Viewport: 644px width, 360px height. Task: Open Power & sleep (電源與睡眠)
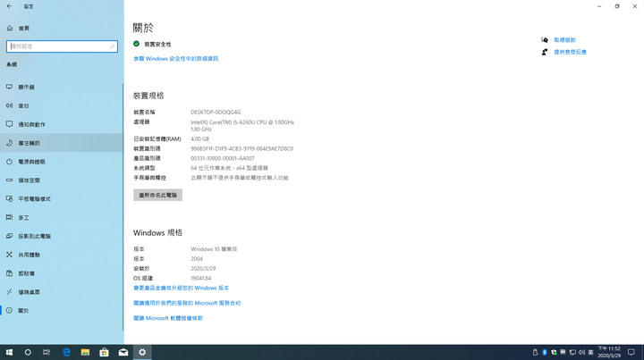(x=62, y=162)
